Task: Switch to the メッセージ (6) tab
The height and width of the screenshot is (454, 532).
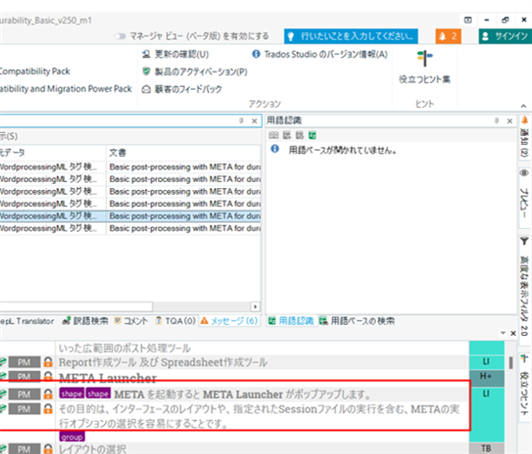Action: tap(229, 321)
